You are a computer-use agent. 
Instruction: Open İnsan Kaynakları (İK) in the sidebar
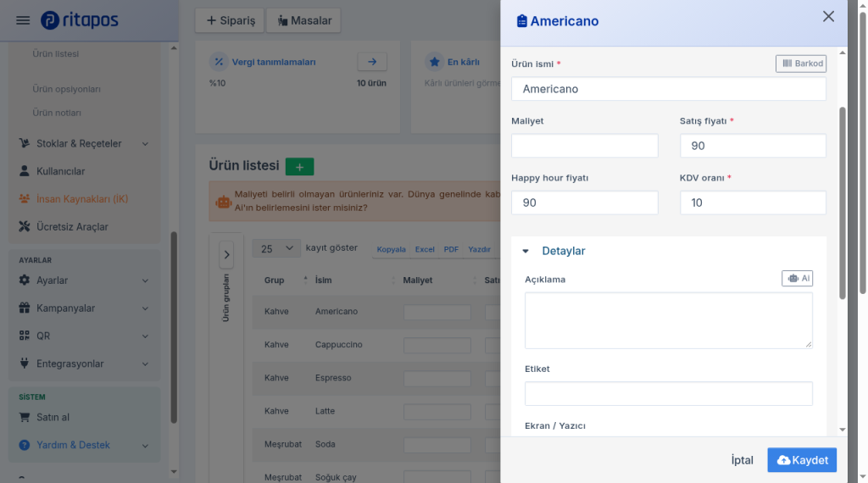(x=84, y=198)
